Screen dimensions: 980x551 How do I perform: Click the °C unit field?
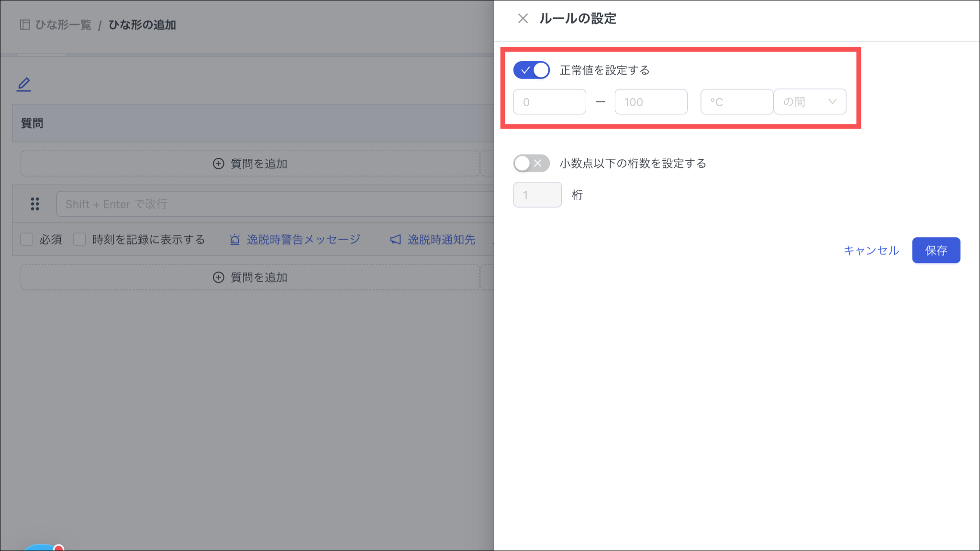point(736,102)
